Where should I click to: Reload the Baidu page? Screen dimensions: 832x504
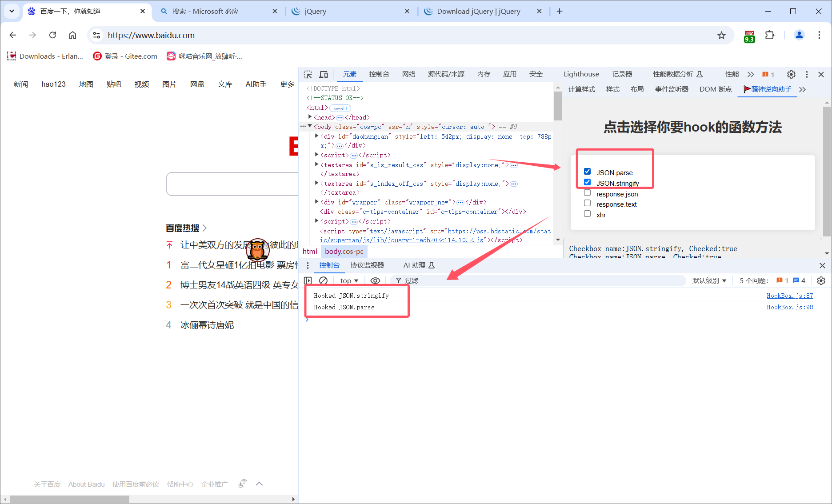pyautogui.click(x=52, y=35)
